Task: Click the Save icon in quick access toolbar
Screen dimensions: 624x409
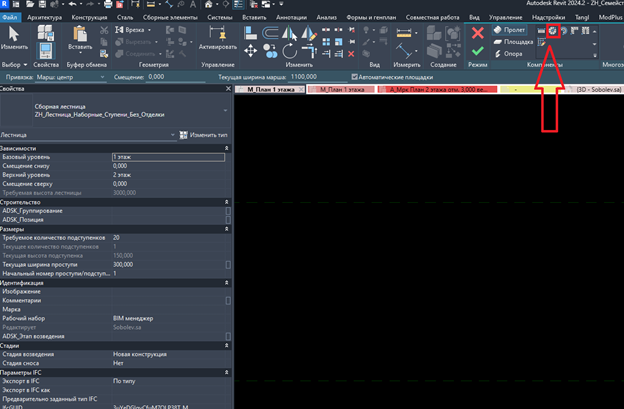Action: (42, 4)
